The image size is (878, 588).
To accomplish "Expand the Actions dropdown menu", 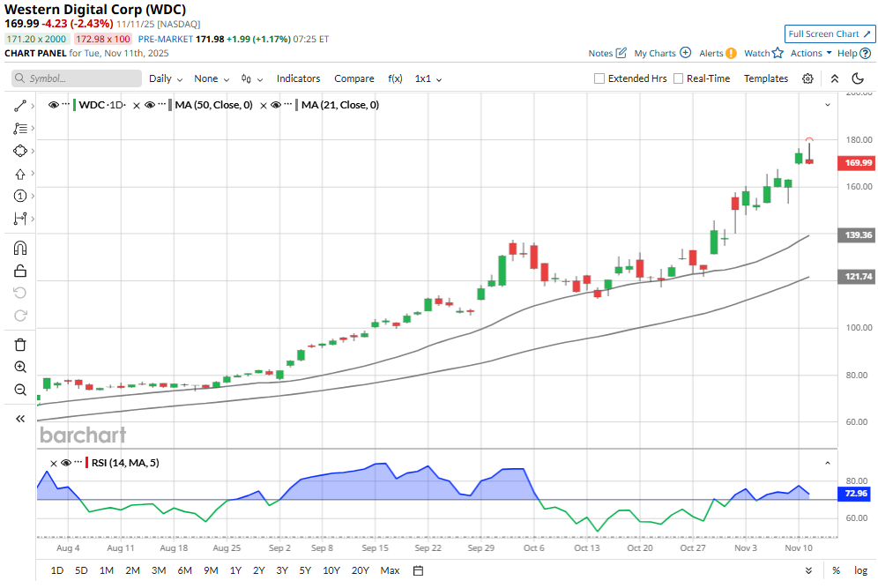I will (811, 53).
